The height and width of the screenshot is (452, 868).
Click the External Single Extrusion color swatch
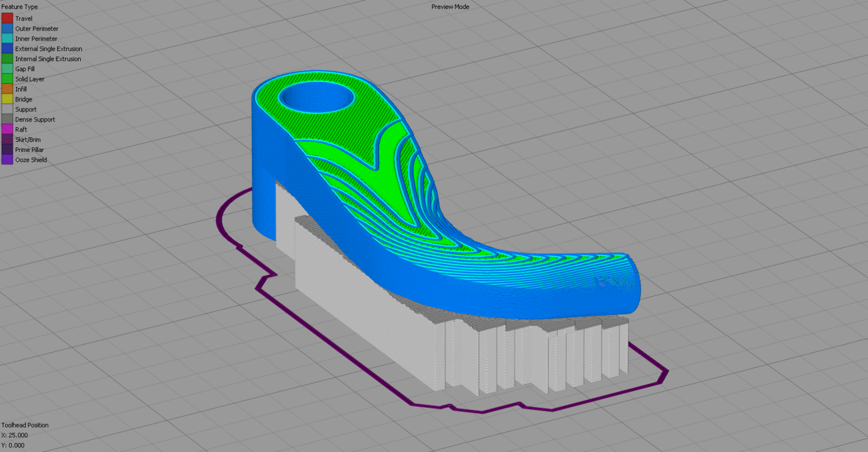(7, 49)
